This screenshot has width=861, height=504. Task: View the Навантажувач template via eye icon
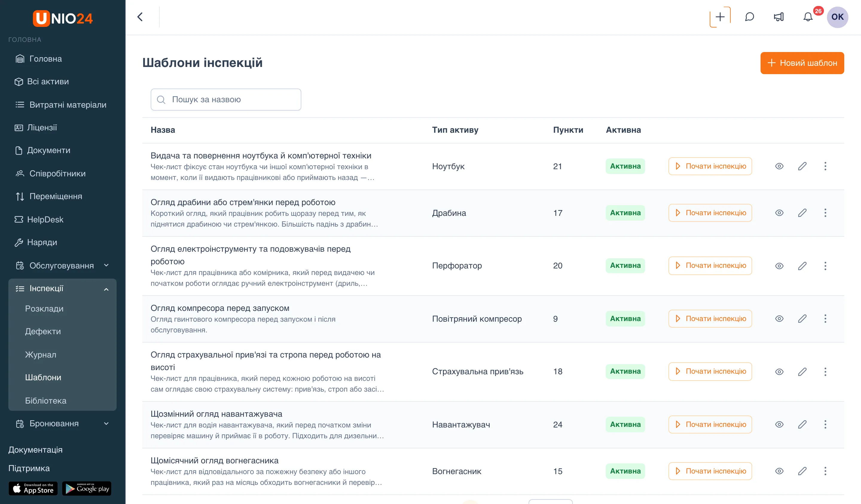tap(779, 424)
